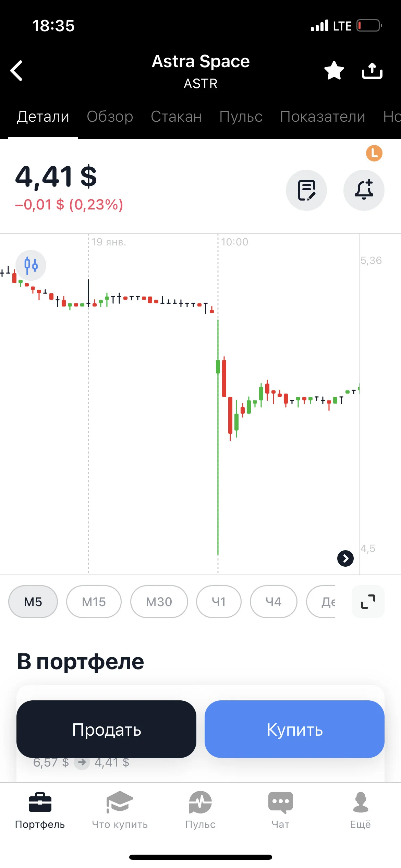Jump to latest candles with chart arrow
Viewport: 401px width, 868px height.
pos(345,558)
